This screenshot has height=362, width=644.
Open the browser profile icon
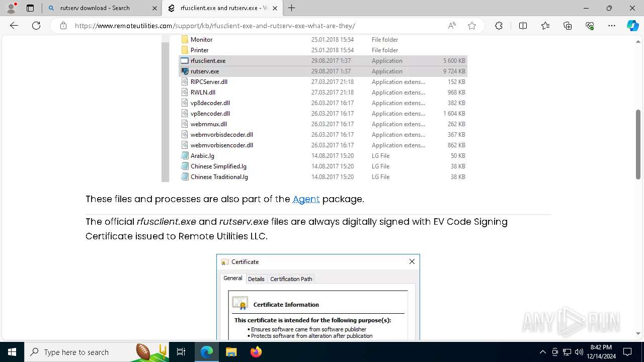(11, 8)
